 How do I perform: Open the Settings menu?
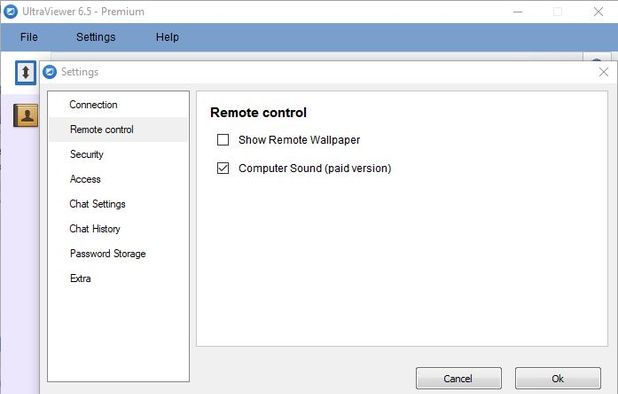96,37
